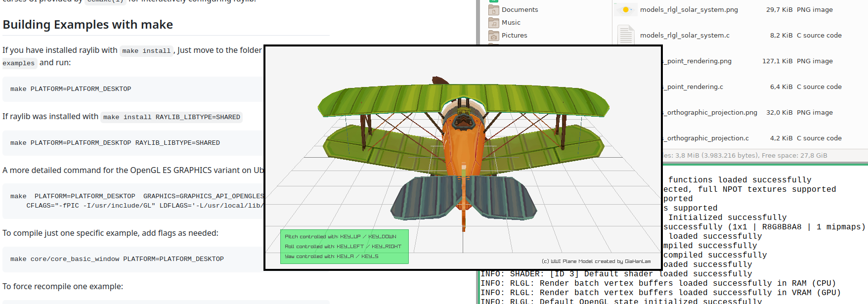Image resolution: width=868 pixels, height=304 pixels.
Task: Click the 29,7 KiB size cell
Action: 779,9
